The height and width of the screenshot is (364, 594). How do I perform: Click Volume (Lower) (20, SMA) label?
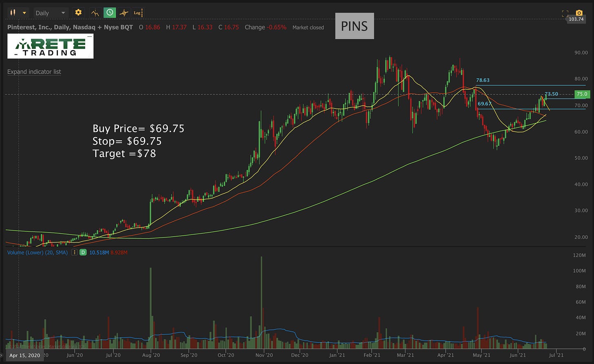[38, 253]
